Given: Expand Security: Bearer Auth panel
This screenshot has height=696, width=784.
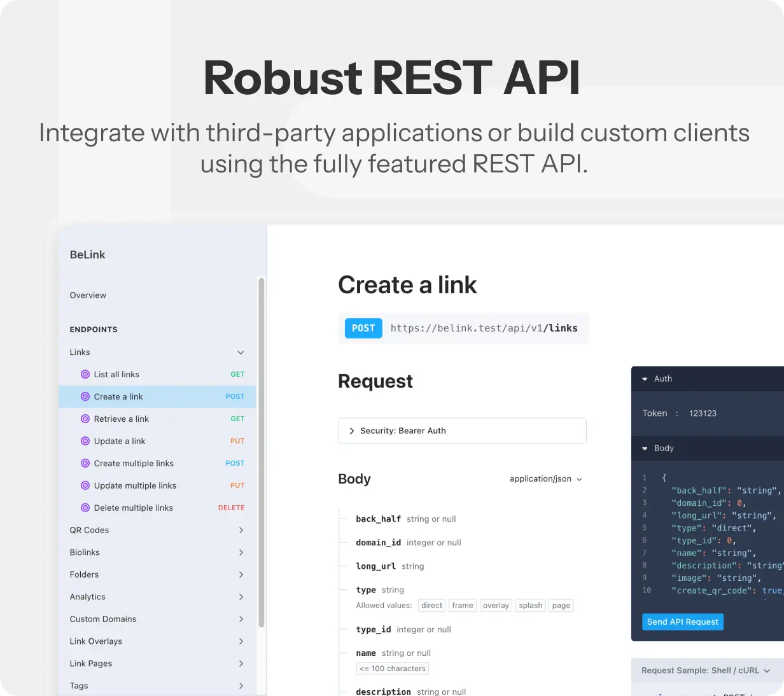Looking at the screenshot, I should coord(462,431).
